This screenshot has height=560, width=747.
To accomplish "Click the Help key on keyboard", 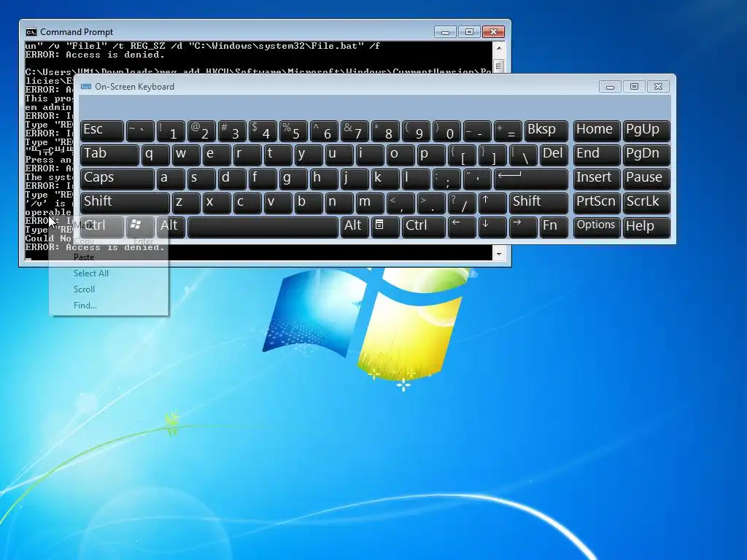I will pos(646,227).
